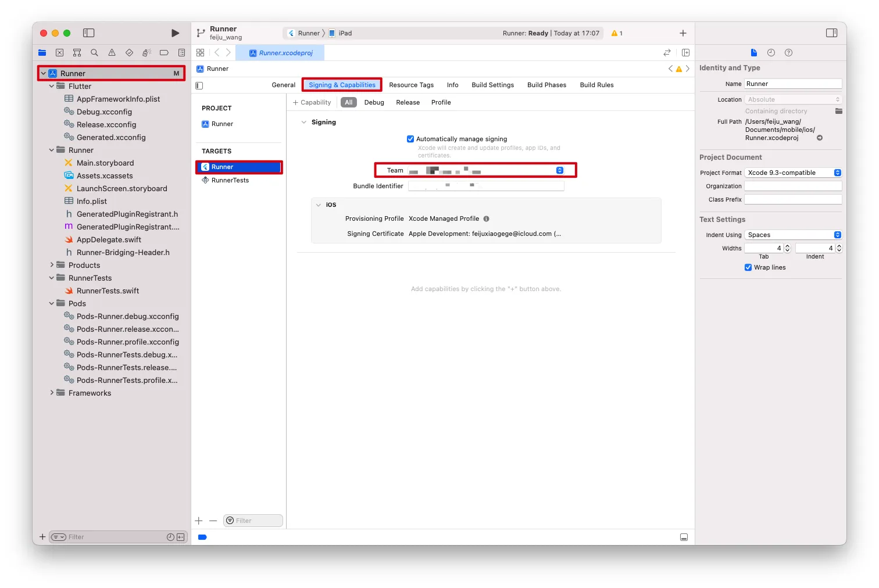Image resolution: width=879 pixels, height=588 pixels.
Task: Show the related items grid menu
Action: coord(201,53)
